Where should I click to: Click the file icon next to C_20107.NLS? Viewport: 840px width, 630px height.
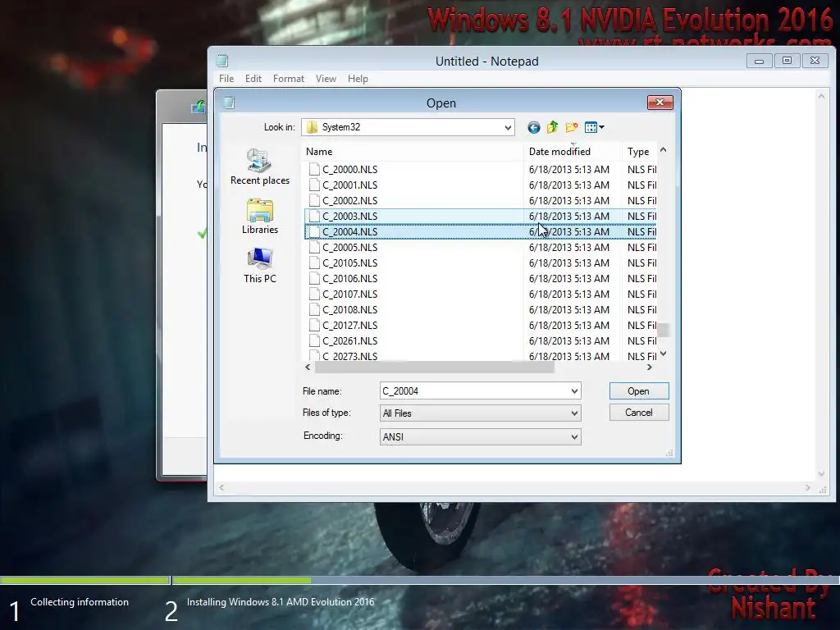click(x=314, y=294)
